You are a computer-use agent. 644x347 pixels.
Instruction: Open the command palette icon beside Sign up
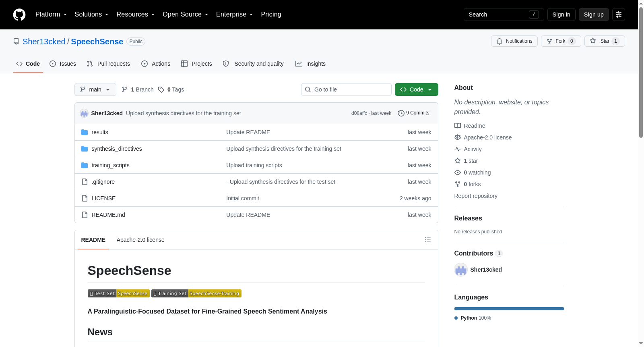pyautogui.click(x=619, y=15)
